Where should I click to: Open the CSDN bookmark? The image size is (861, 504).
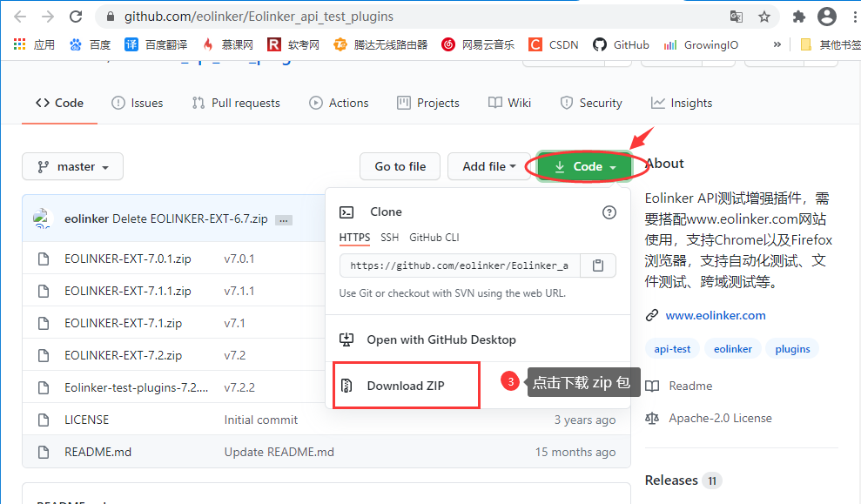554,44
